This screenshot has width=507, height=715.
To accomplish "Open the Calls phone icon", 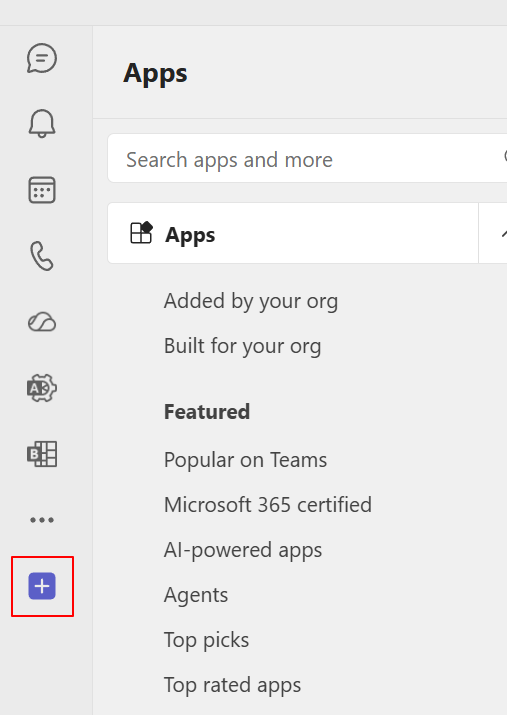I will click(42, 256).
